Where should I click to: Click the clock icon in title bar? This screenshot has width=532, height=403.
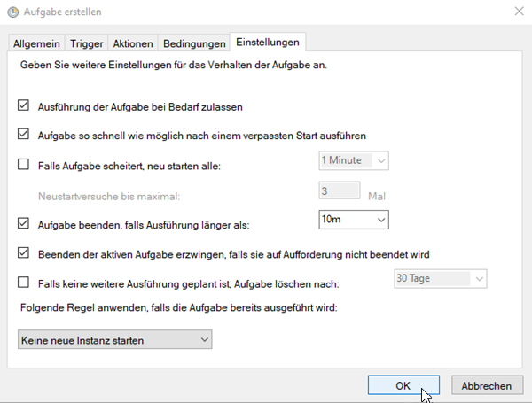click(12, 12)
